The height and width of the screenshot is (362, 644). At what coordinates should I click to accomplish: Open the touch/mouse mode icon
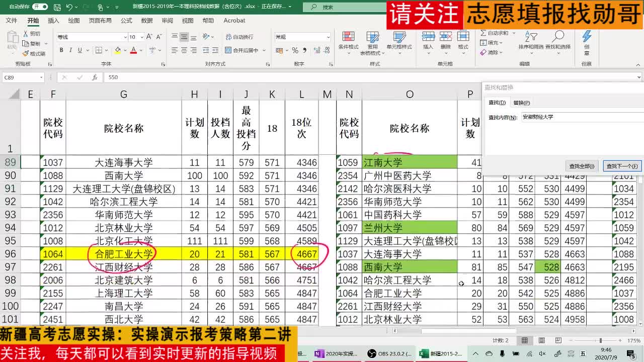(x=100, y=7)
